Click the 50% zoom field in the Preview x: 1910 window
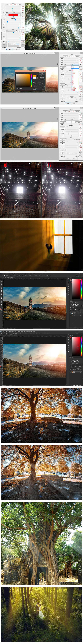Viewport: 83px width, 644px height. pyautogui.click(x=72, y=97)
